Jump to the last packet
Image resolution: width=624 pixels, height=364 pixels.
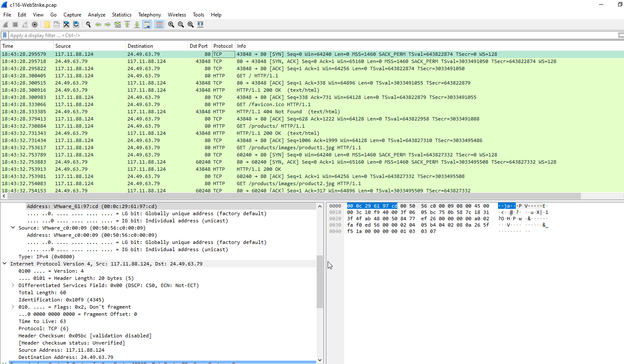coord(137,25)
